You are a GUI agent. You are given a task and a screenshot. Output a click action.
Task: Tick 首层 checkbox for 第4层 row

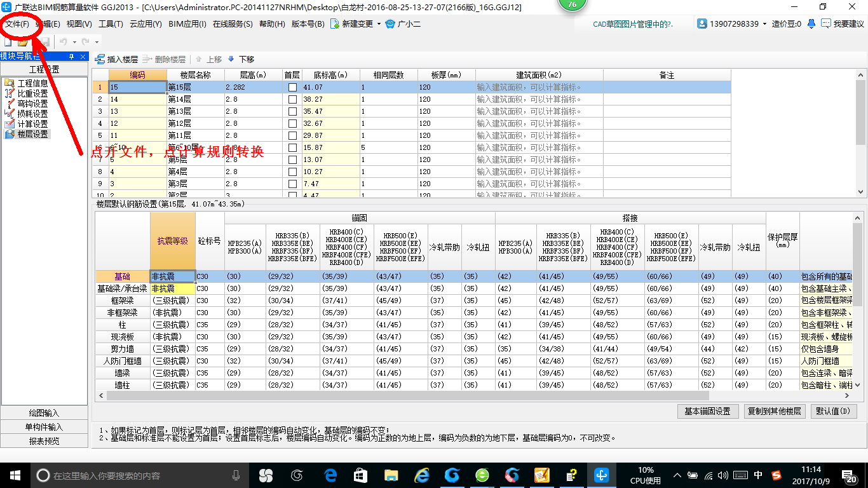[292, 172]
